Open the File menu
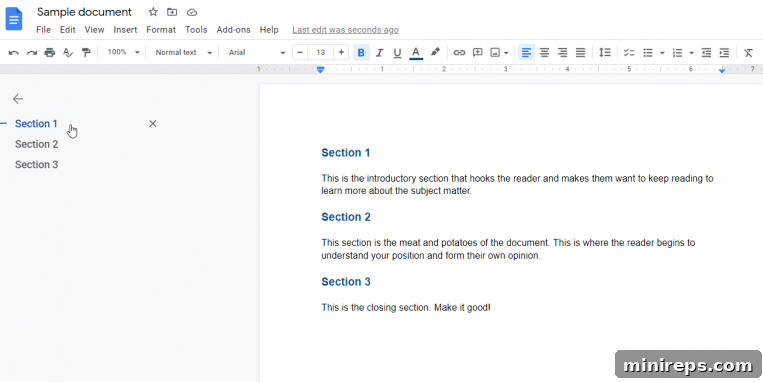The image size is (763, 382). point(43,30)
